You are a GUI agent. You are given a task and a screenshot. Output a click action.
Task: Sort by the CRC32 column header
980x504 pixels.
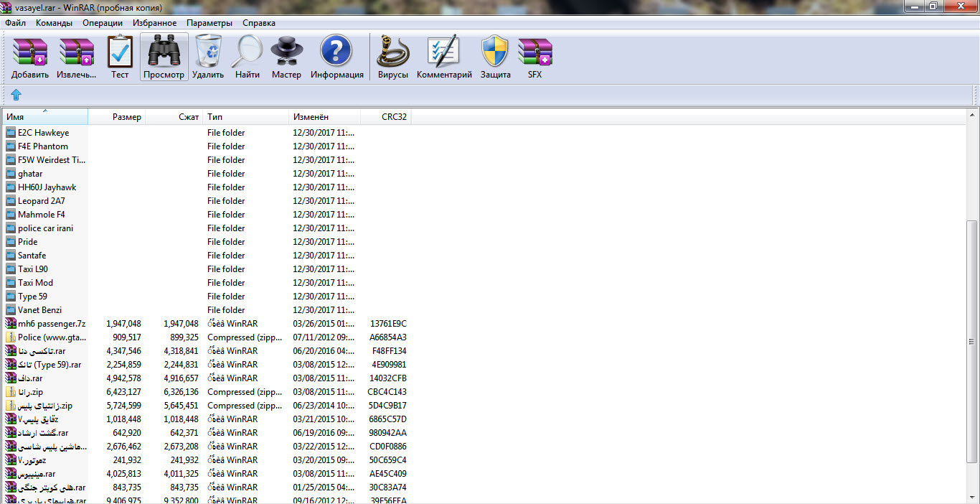click(x=386, y=117)
